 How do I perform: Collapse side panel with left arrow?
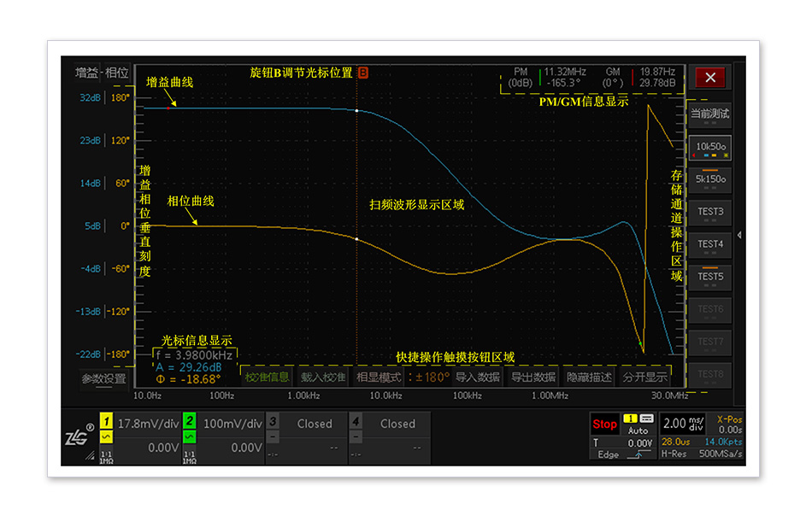tap(738, 235)
